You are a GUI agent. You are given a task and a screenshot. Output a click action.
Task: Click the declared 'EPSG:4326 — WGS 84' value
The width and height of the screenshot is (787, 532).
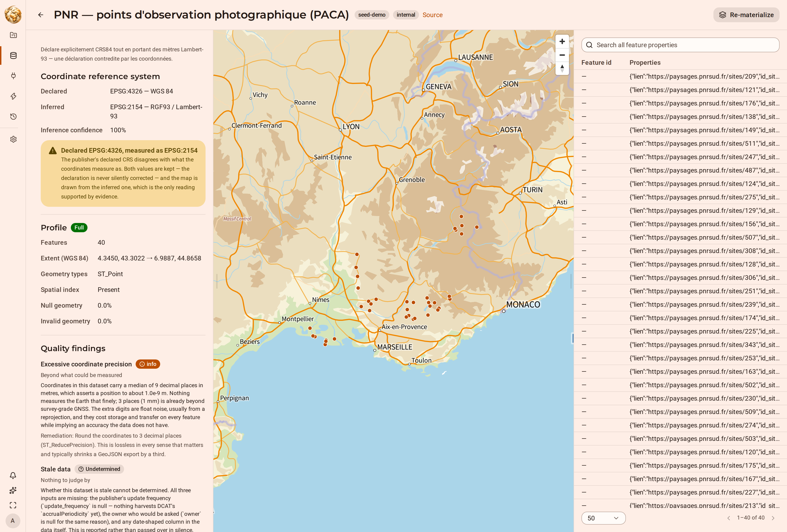tap(142, 91)
